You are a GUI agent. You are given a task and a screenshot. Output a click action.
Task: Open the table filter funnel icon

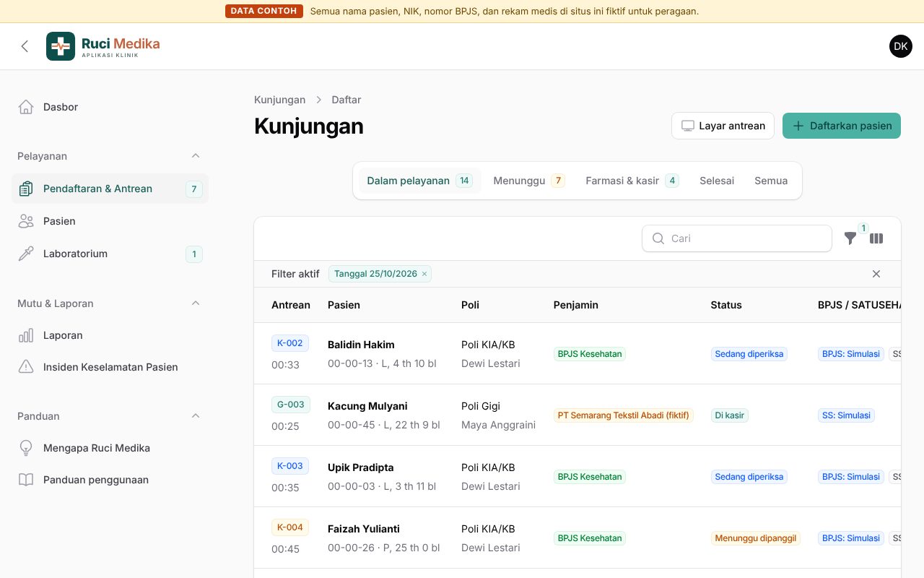tap(850, 238)
